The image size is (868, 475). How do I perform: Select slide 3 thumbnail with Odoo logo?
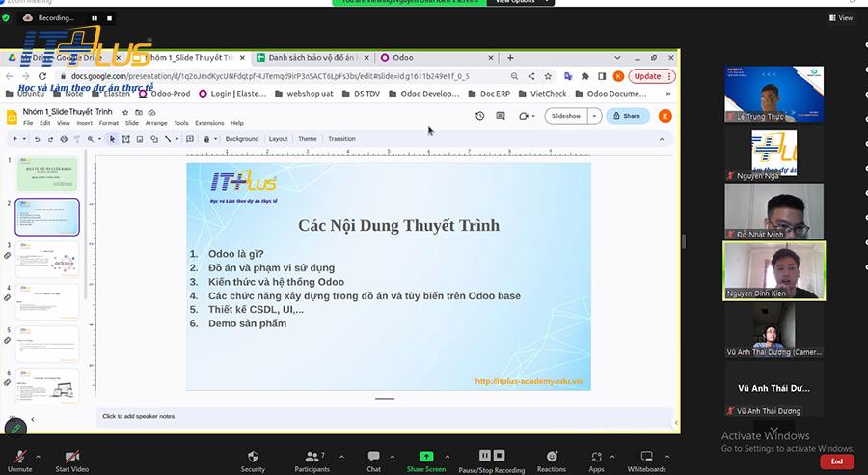coord(46,261)
